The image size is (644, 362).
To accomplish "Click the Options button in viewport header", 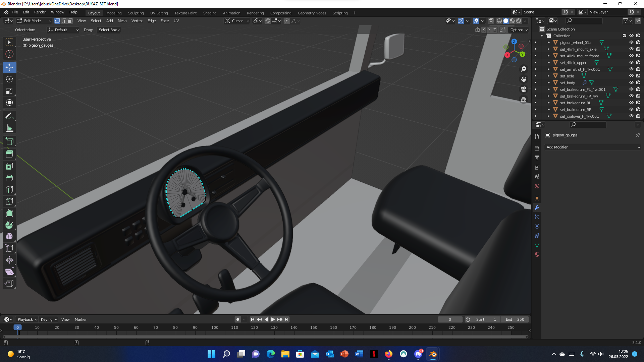I will (519, 30).
